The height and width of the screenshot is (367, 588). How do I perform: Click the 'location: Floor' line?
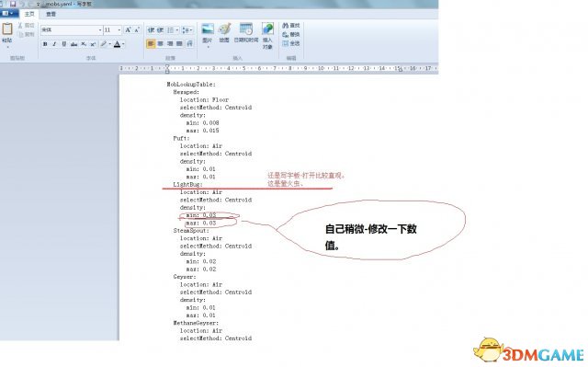pyautogui.click(x=204, y=100)
